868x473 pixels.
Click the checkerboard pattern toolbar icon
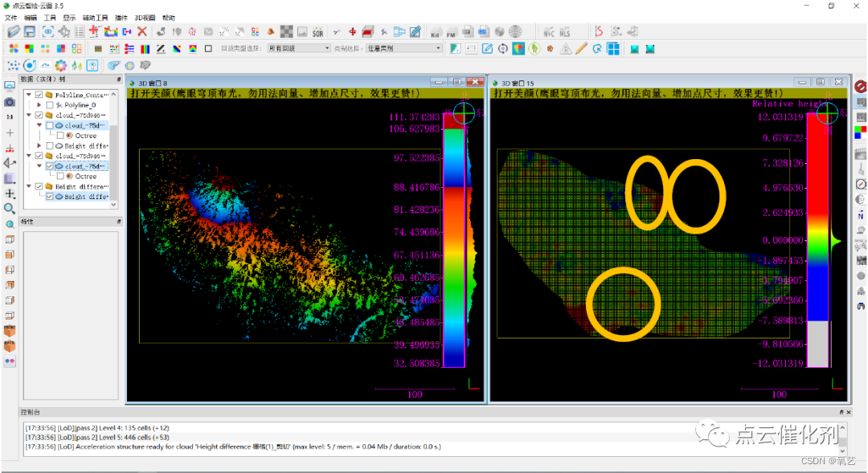[x=286, y=32]
